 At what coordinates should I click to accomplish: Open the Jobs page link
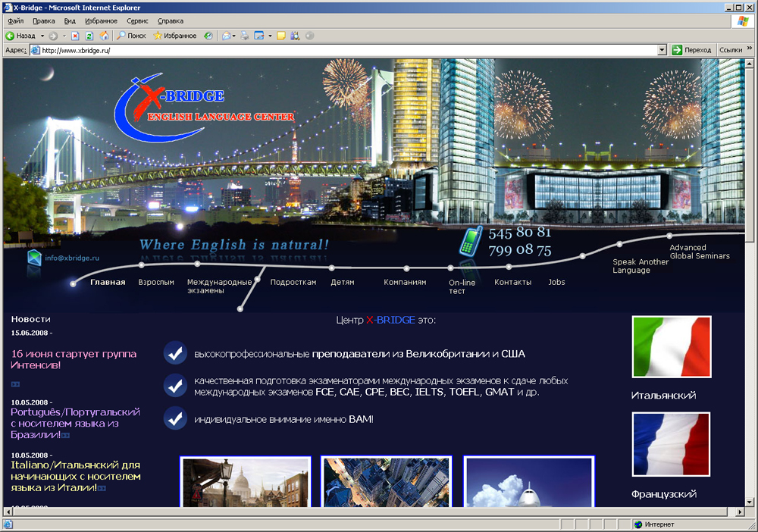point(556,282)
